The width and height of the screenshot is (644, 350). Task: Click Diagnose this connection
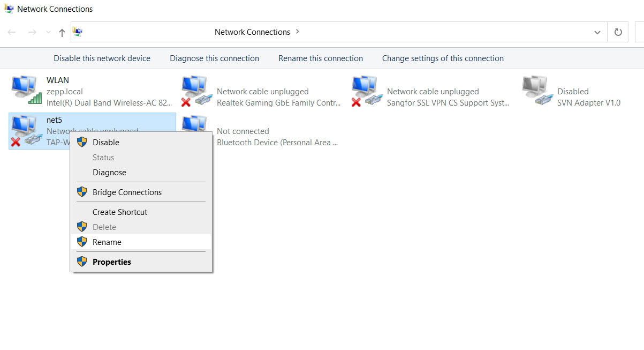point(214,58)
